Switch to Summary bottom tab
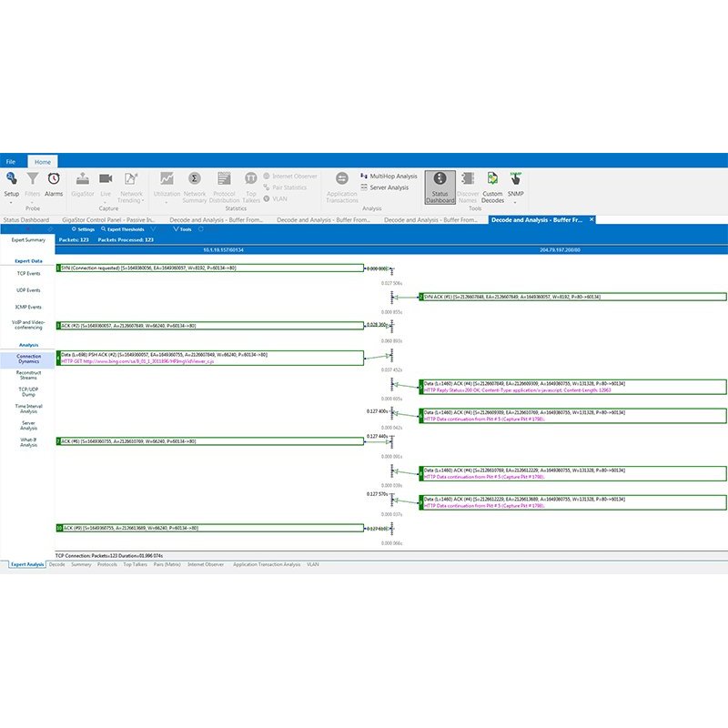Screen dimensions: 728x728 point(81,564)
